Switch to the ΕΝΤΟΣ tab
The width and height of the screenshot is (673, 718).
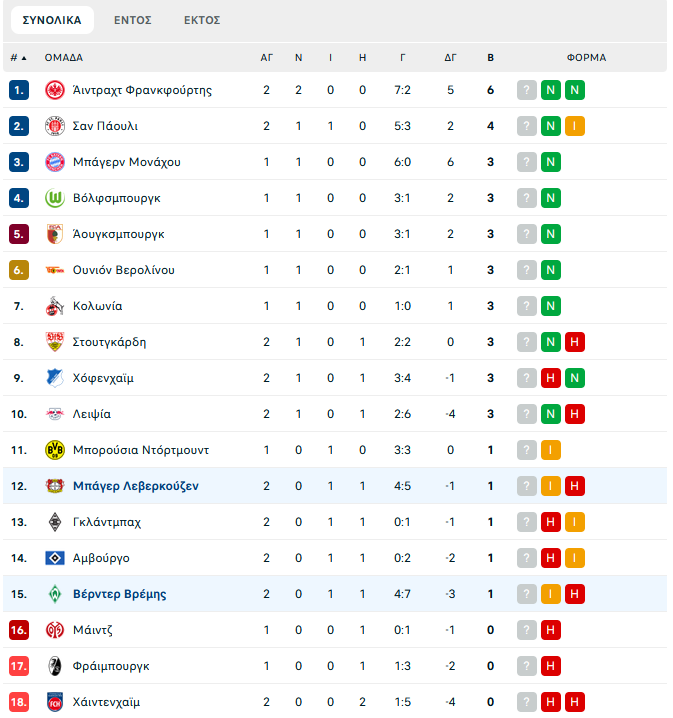point(133,20)
